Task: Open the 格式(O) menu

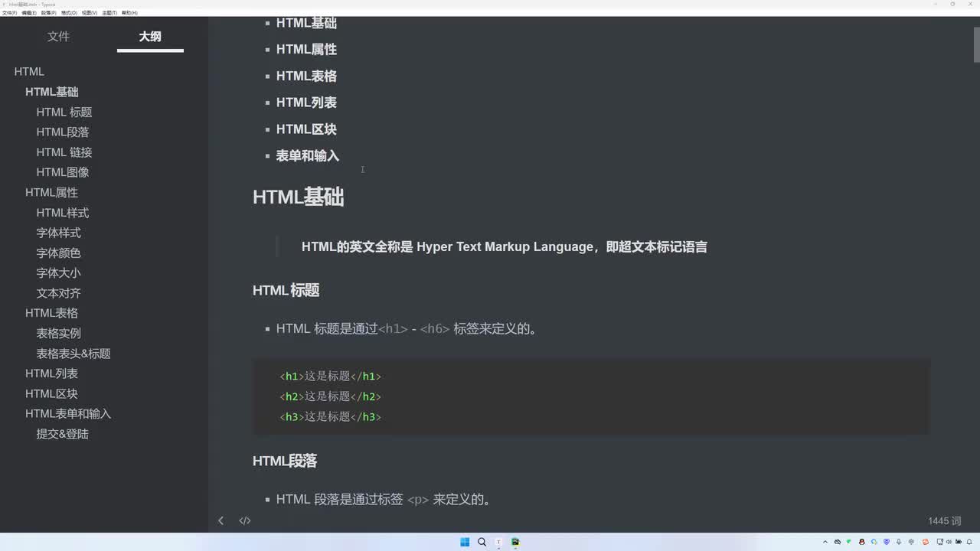Action: coord(69,13)
